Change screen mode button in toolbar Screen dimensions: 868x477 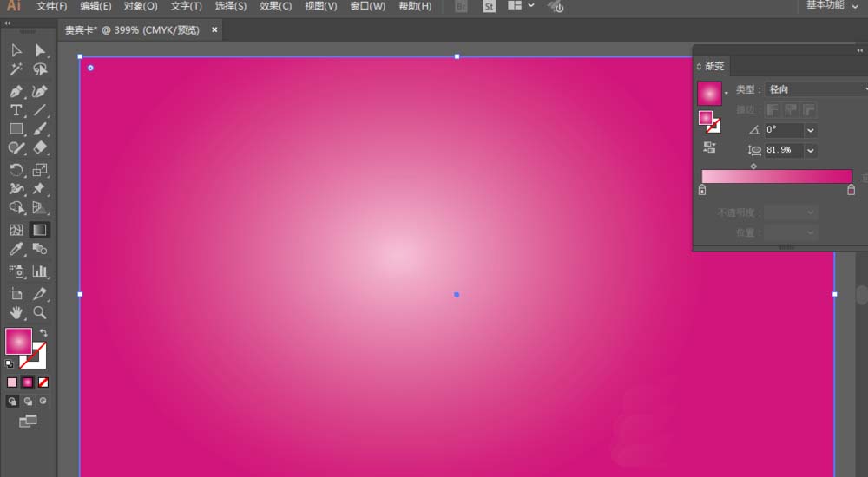28,421
